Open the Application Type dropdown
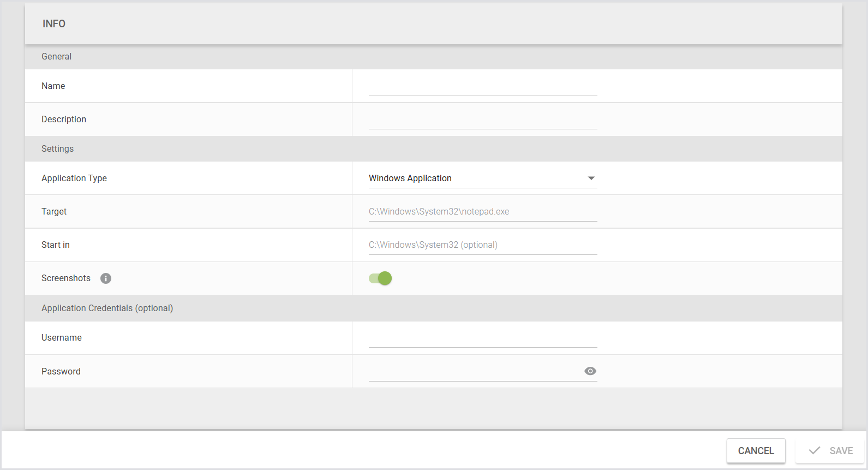 click(x=482, y=179)
